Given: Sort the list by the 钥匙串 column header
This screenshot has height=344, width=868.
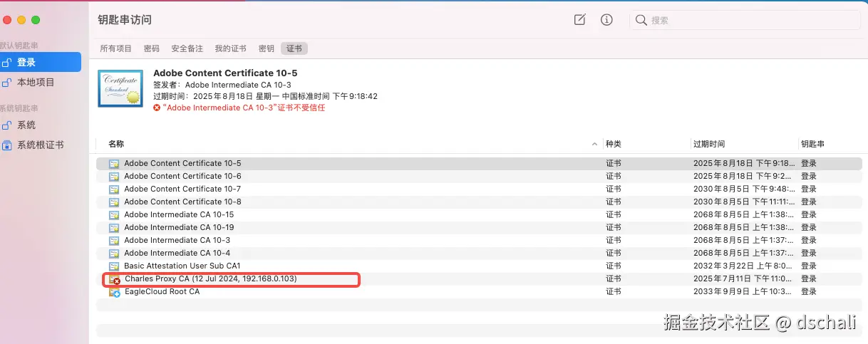Looking at the screenshot, I should [x=813, y=144].
